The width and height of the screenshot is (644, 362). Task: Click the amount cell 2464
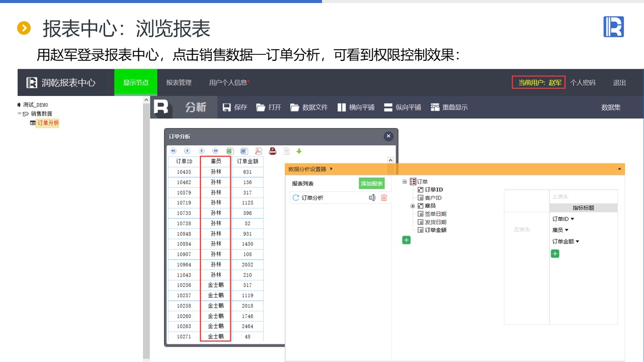[x=248, y=326]
